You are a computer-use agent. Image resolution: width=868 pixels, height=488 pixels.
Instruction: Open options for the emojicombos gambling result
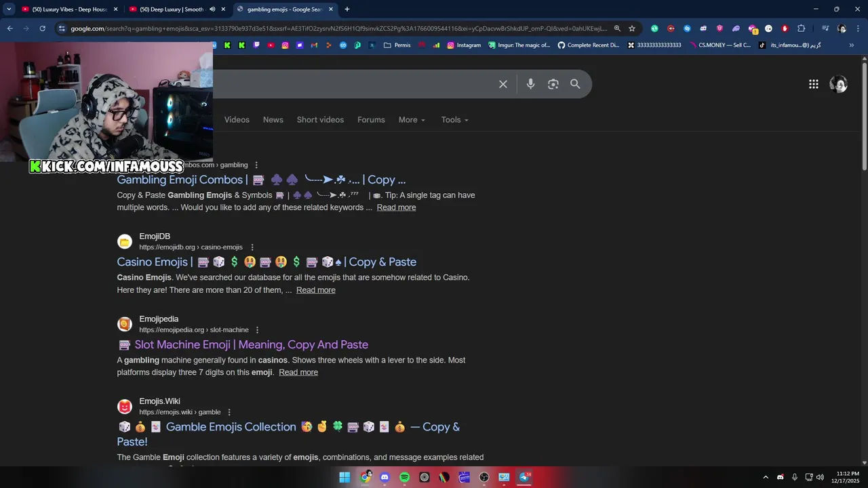pyautogui.click(x=256, y=165)
